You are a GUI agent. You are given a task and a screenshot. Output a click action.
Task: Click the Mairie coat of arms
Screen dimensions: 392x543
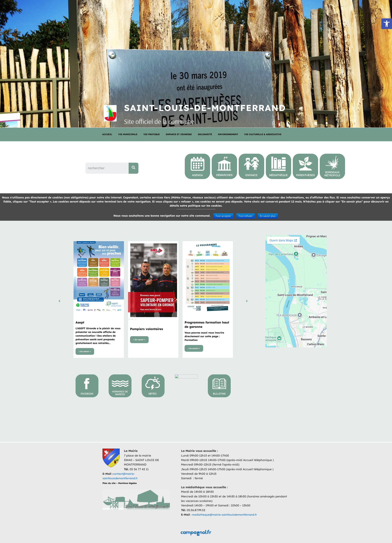(111, 458)
